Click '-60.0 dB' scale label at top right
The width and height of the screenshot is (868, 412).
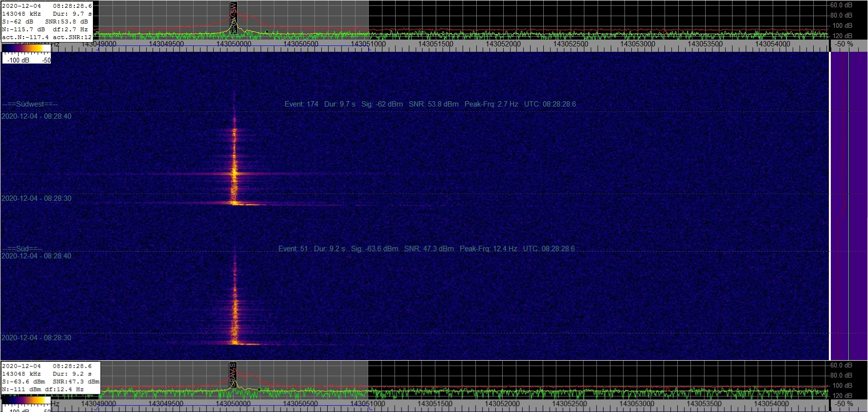pyautogui.click(x=841, y=5)
